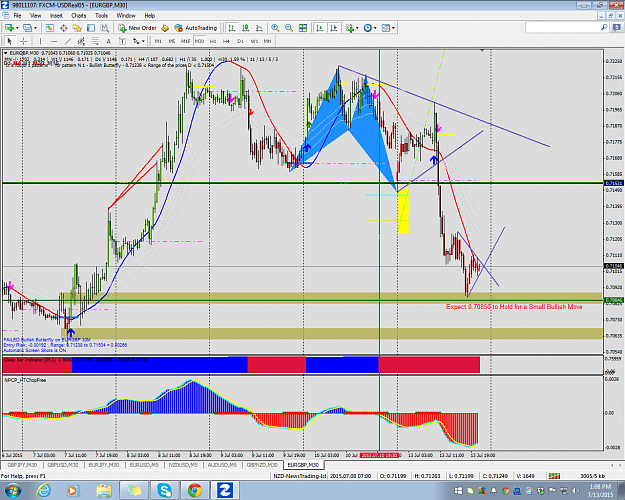Open the Navigator panel icon
The height and width of the screenshot is (500, 625).
coord(77,28)
